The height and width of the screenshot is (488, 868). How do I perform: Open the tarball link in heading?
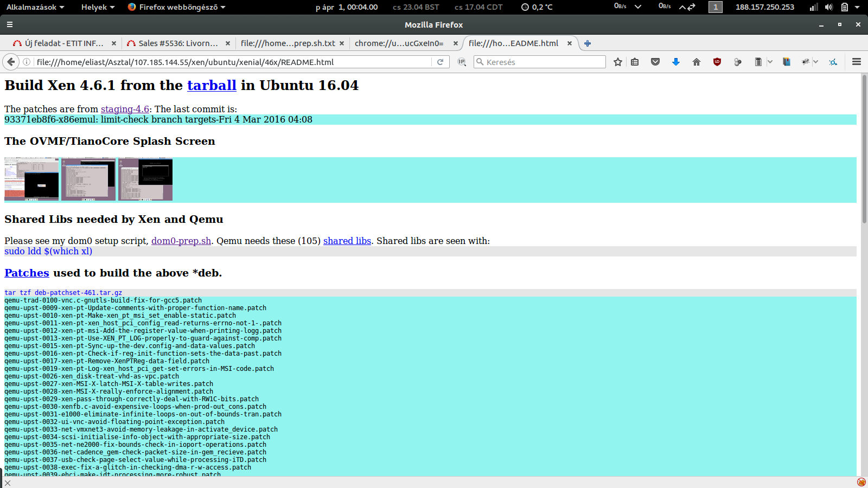[212, 86]
